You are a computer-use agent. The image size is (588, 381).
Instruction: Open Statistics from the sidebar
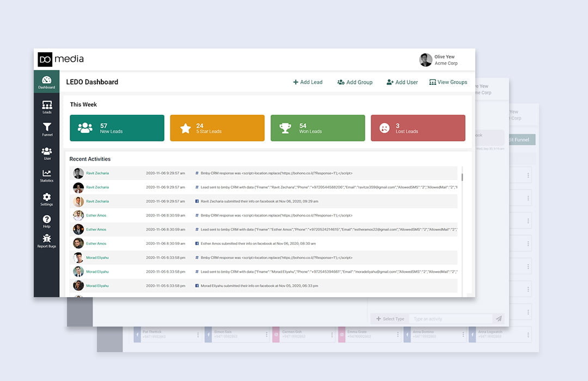[x=47, y=176]
